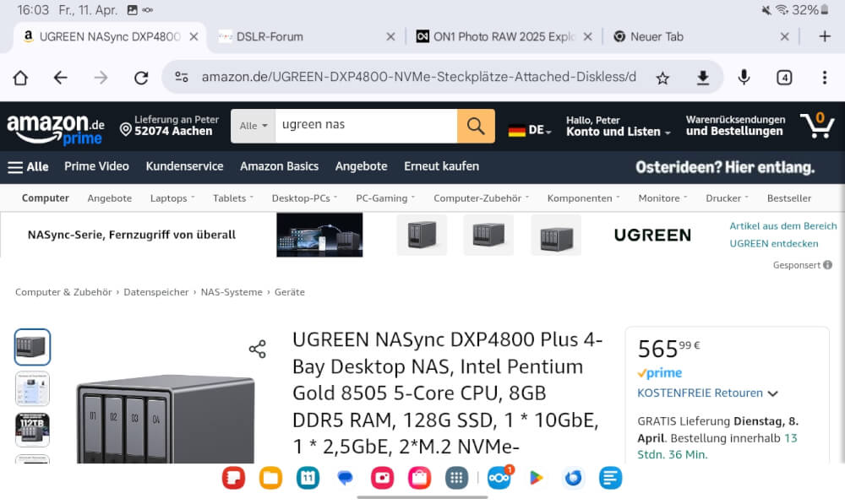Expand the Tablets submenu
The height and width of the screenshot is (504, 845).
pyautogui.click(x=233, y=198)
